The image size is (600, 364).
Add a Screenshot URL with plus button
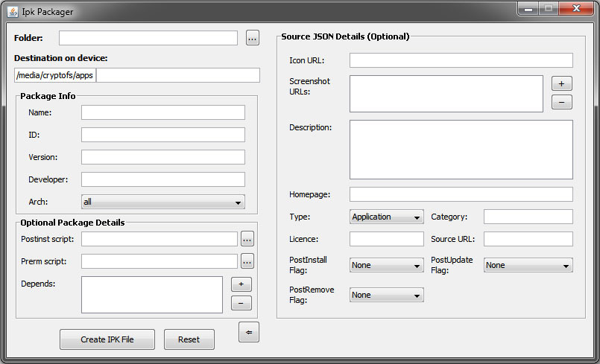click(x=561, y=83)
